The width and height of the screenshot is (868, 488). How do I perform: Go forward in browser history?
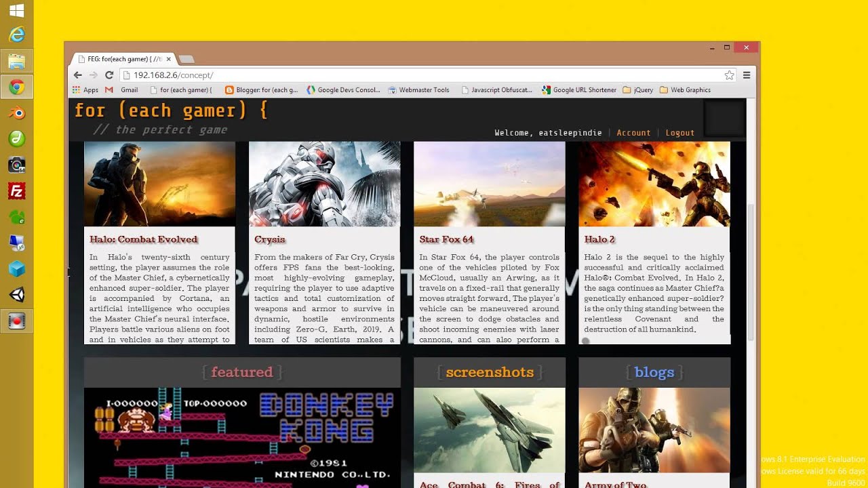coord(94,75)
